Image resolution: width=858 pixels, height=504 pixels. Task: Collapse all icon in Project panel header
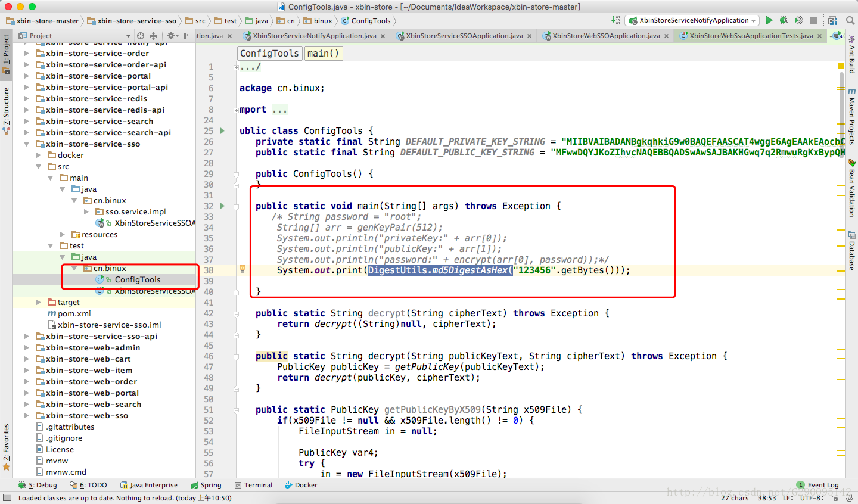coord(153,36)
